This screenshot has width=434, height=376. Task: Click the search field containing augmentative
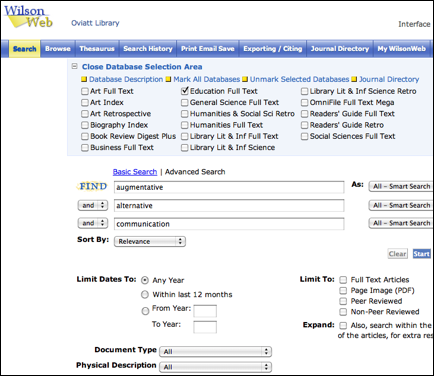[x=229, y=187]
